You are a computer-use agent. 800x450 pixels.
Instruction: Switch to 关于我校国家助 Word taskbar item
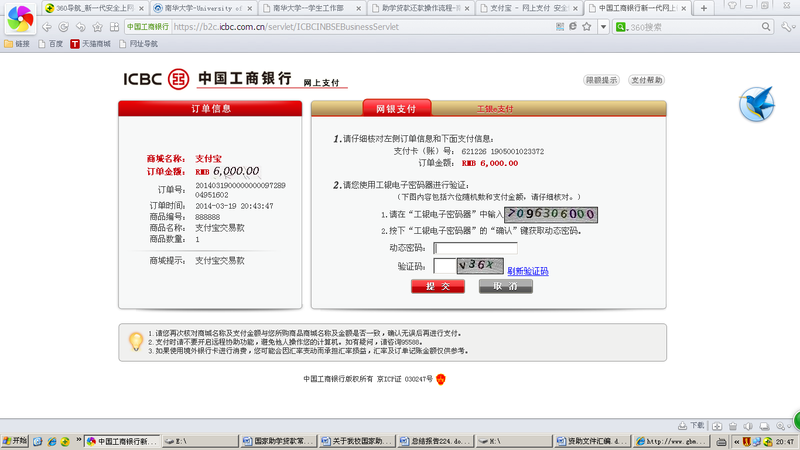pyautogui.click(x=357, y=441)
